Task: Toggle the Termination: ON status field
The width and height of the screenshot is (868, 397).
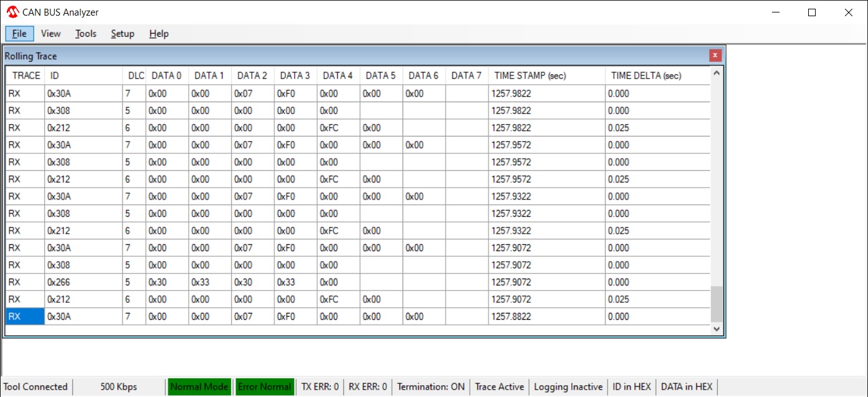Action: coord(431,387)
